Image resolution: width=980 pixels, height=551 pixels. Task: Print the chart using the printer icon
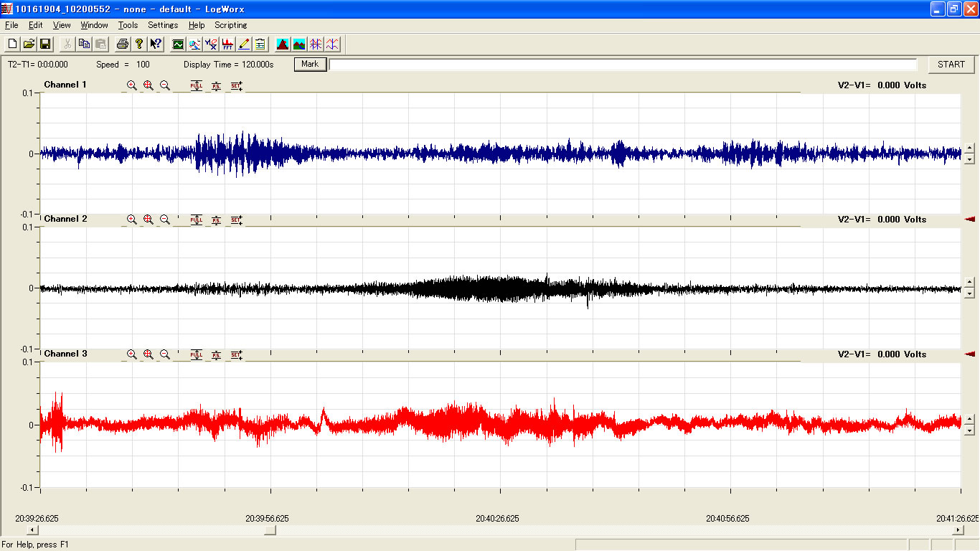click(123, 44)
